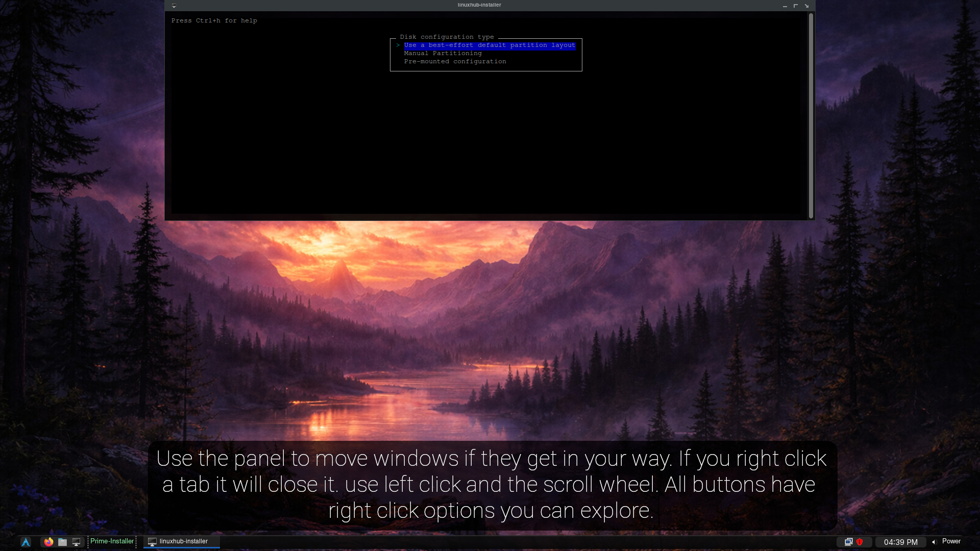Click the window menu icon in titlebar
This screenshot has width=980, height=551.
coord(174,6)
